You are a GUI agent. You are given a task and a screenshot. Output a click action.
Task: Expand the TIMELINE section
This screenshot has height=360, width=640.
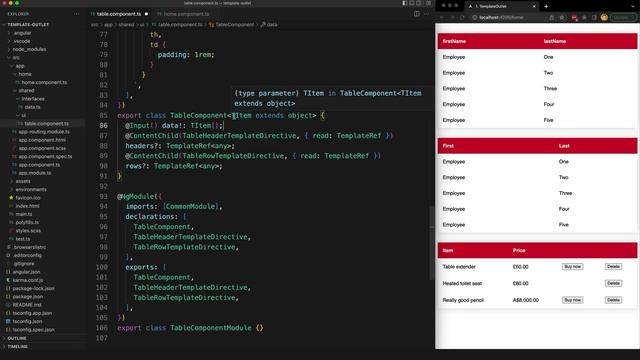[x=18, y=347]
